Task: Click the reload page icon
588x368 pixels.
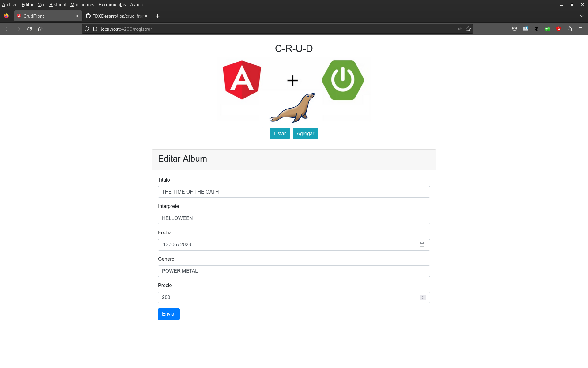Action: coord(29,29)
